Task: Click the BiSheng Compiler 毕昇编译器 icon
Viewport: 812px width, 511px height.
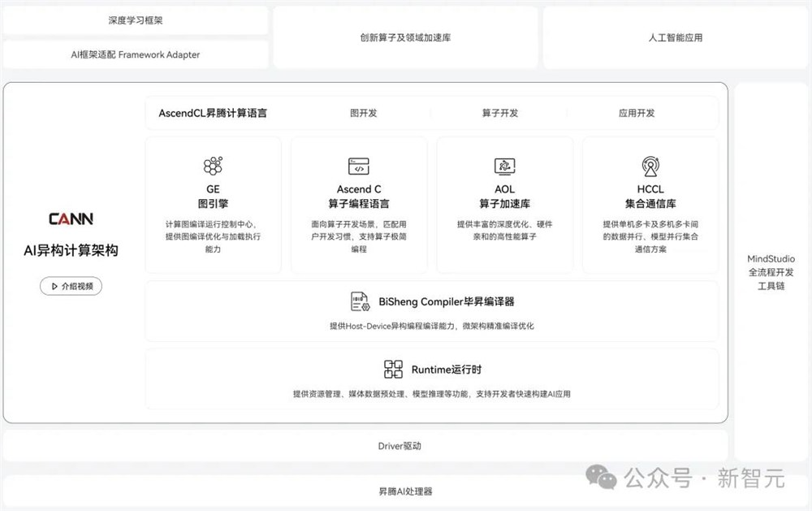Action: click(361, 301)
